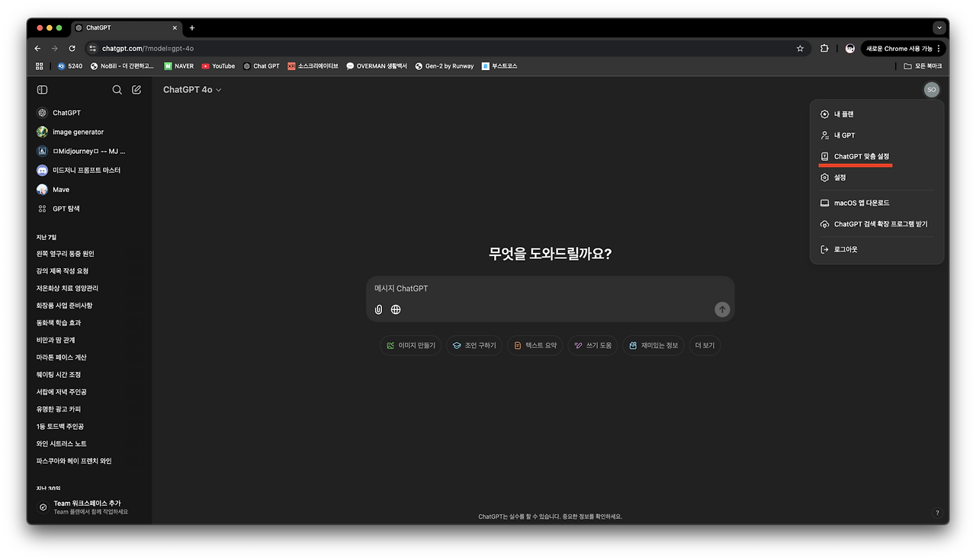
Task: View site information icon in address bar
Action: [x=93, y=48]
